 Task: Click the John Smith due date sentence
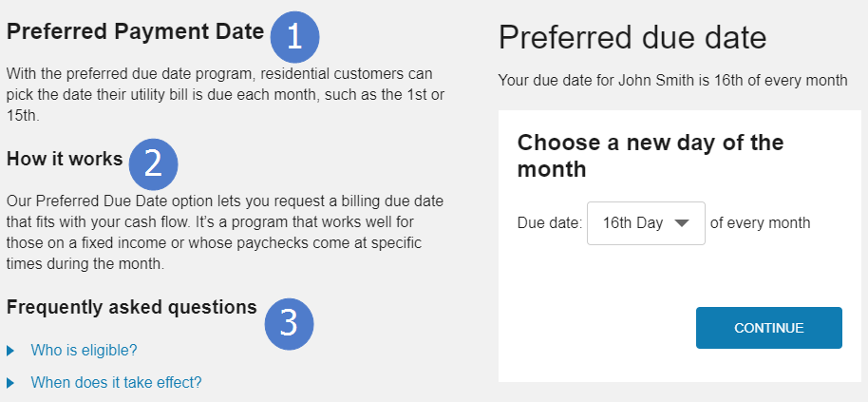click(672, 81)
